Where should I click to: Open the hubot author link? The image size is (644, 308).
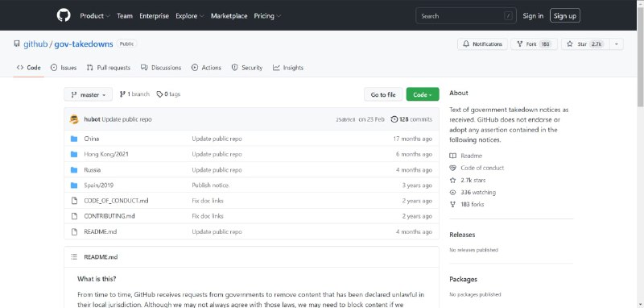tap(92, 119)
